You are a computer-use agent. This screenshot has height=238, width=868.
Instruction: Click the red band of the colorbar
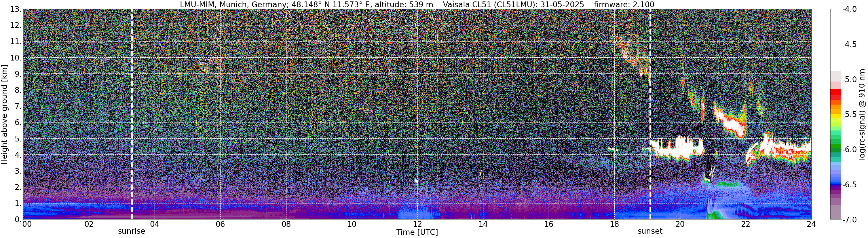(836, 95)
